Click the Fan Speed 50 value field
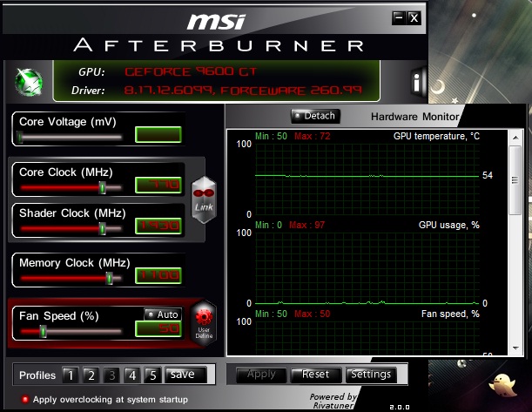Image resolution: width=532 pixels, height=412 pixels. point(158,329)
